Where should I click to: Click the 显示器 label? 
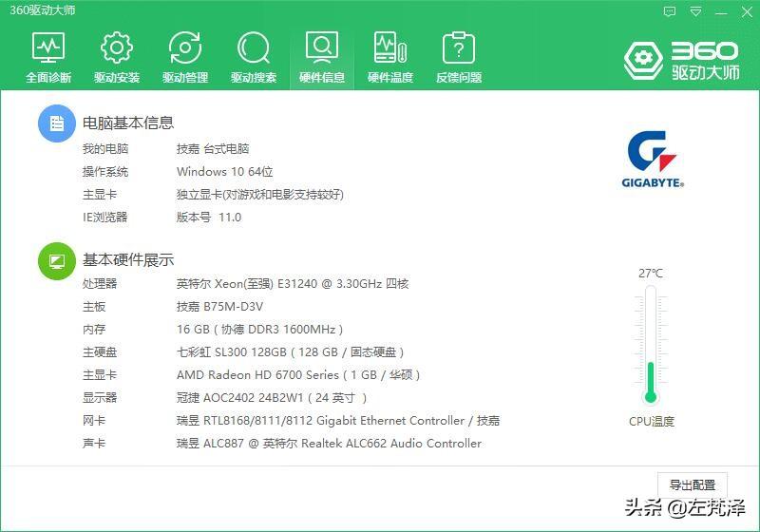coord(100,398)
